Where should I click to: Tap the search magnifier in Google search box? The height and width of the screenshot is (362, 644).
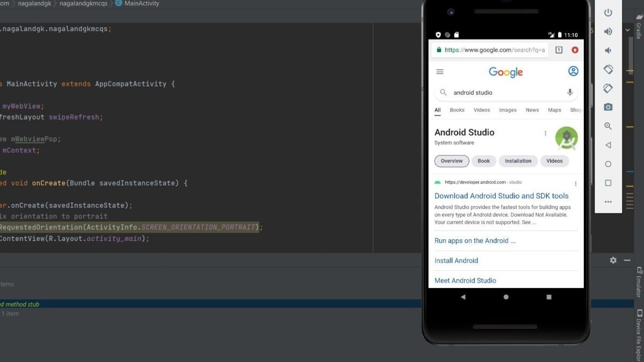click(x=443, y=92)
